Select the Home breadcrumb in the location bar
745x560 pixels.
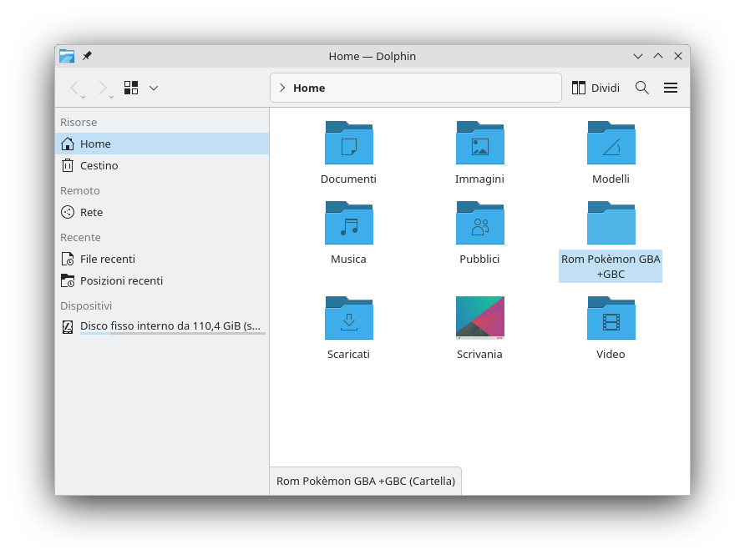[x=311, y=88]
